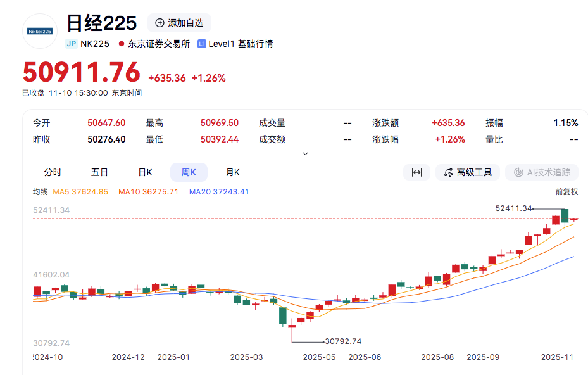Click the current price 50911.76
Image resolution: width=588 pixels, height=375 pixels.
point(82,72)
